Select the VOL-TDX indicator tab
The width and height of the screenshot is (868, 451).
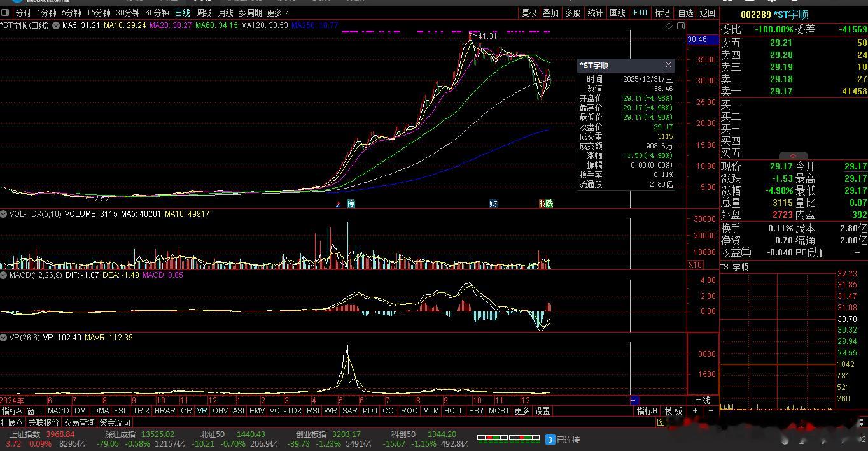(286, 411)
